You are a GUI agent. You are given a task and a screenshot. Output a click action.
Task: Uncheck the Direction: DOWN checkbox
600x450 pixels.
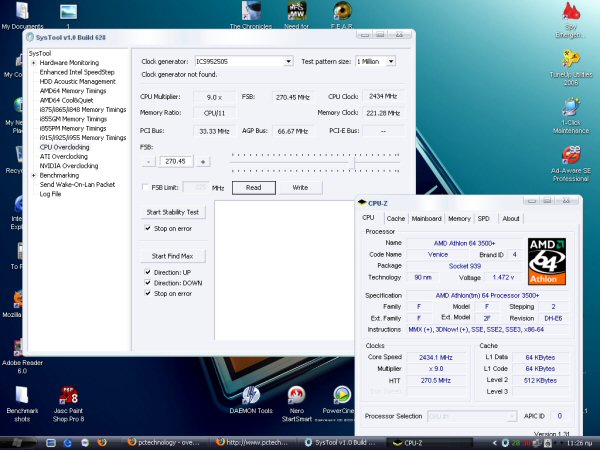point(148,283)
